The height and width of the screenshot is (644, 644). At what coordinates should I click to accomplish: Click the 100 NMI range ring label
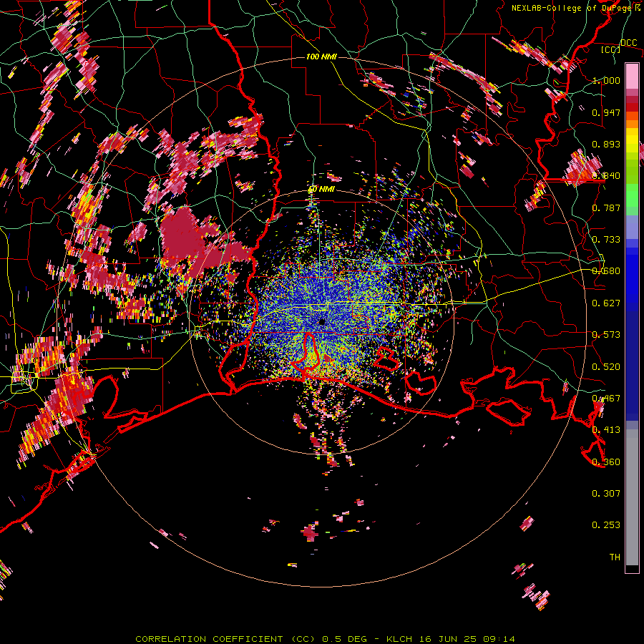(x=321, y=57)
